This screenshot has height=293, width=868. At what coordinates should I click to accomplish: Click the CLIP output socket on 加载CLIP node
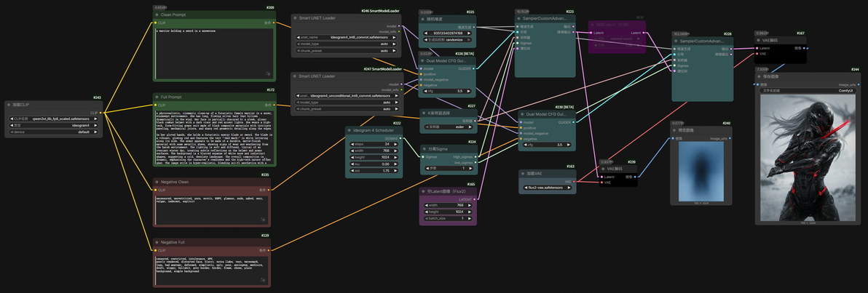coord(100,112)
